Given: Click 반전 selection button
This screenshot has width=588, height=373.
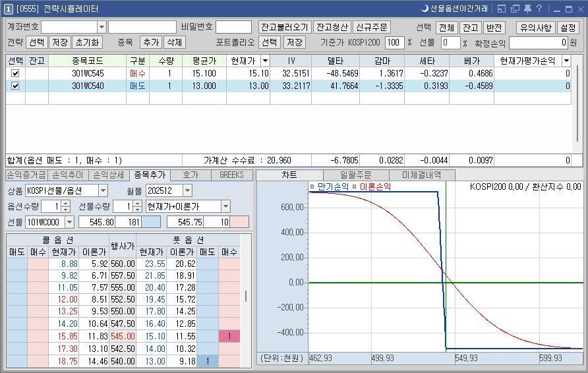Looking at the screenshot, I should coord(494,28).
